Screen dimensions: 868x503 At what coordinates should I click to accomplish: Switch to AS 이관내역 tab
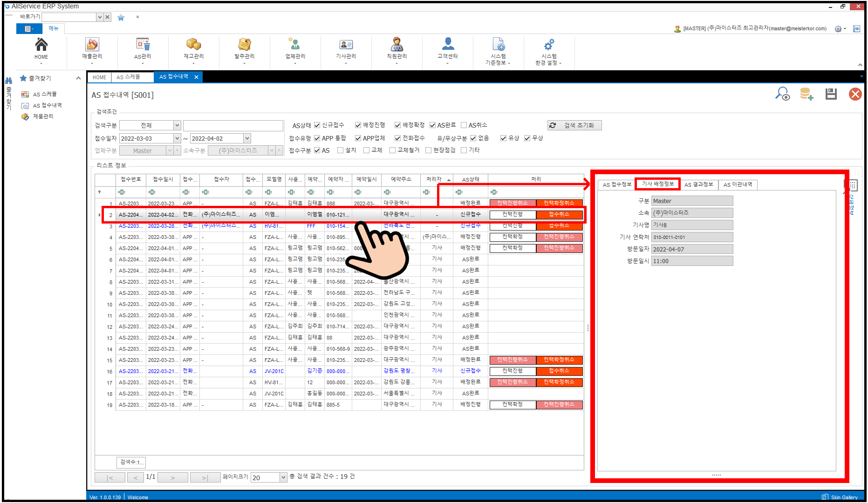tap(738, 184)
